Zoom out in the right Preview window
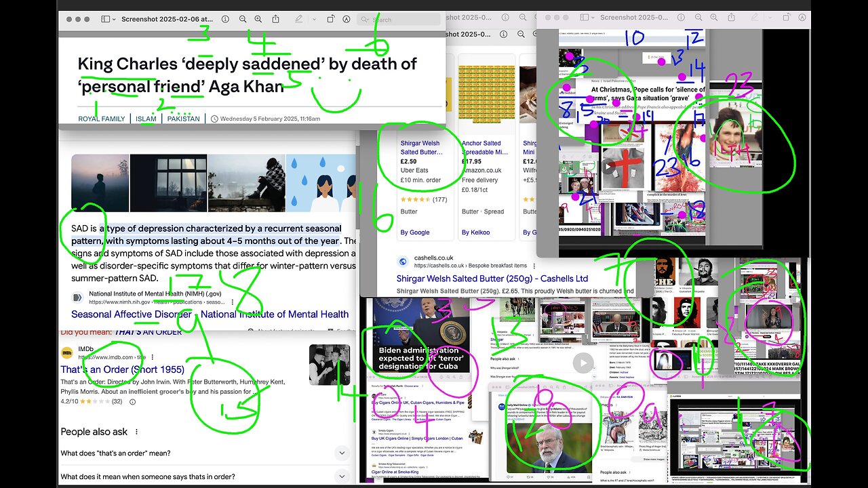This screenshot has height=488, width=868. pyautogui.click(x=698, y=17)
